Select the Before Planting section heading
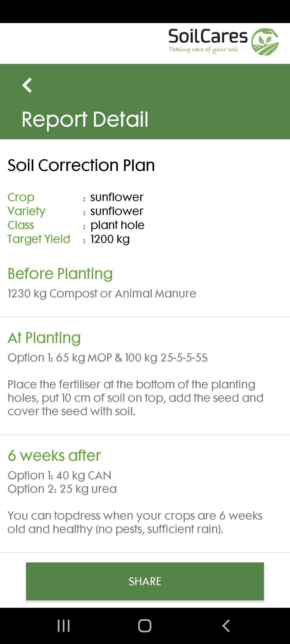Viewport: 290px width, 644px height. click(60, 273)
